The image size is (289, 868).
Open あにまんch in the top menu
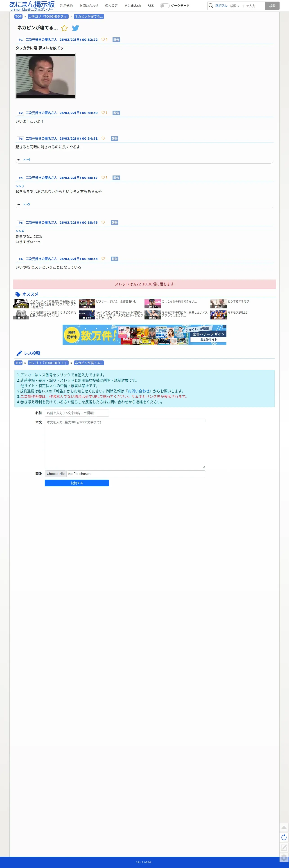click(133, 6)
